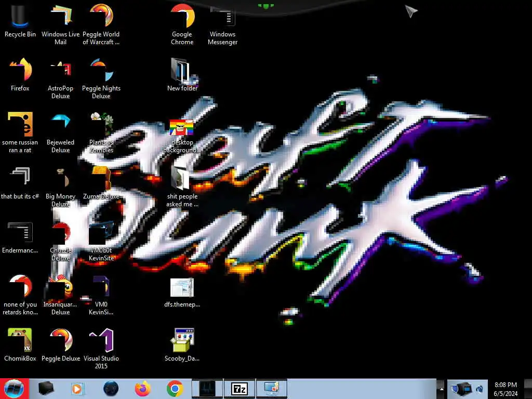Select the Peggle Deluxe desktop icon

[60, 344]
